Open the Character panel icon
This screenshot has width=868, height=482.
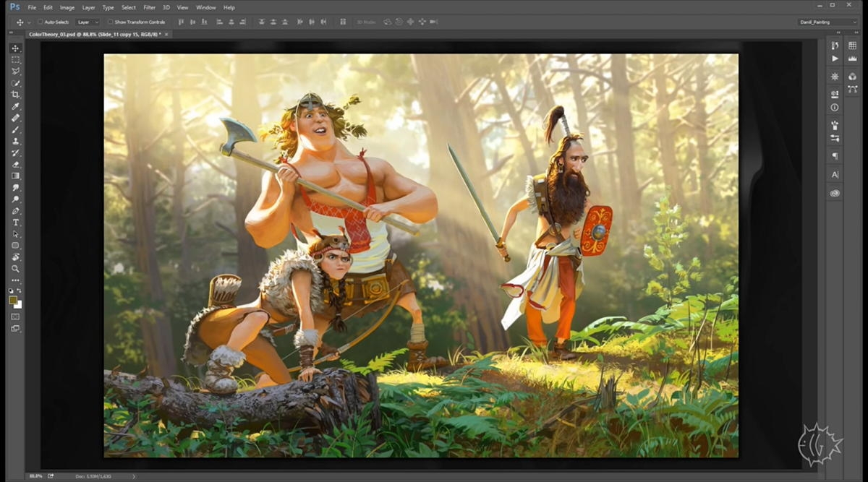[x=835, y=175]
